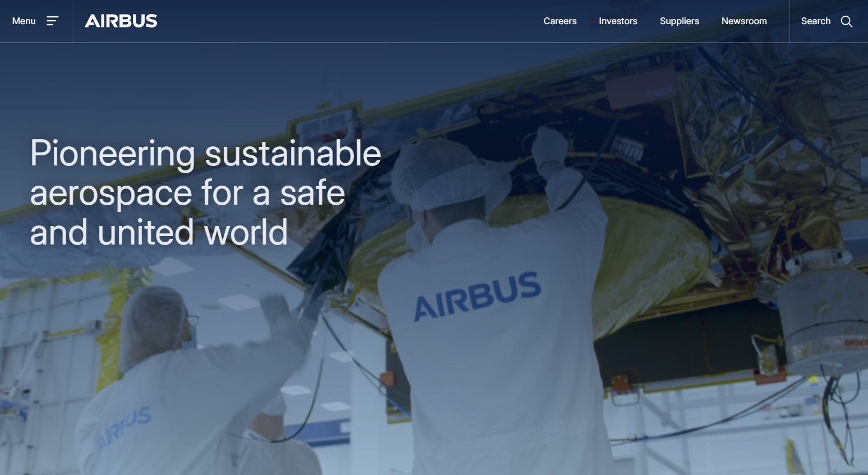Click the Search label
This screenshot has height=475, width=868.
[815, 21]
